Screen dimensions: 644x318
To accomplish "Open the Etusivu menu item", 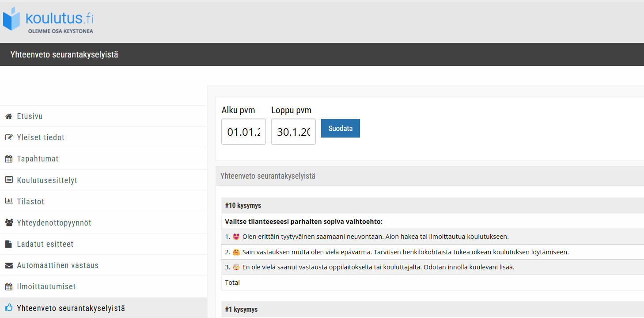I will [30, 116].
